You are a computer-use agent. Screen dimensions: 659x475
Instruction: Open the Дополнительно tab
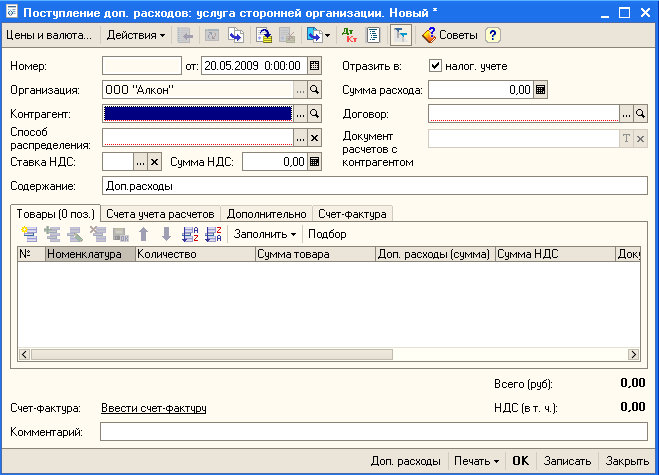pos(266,213)
